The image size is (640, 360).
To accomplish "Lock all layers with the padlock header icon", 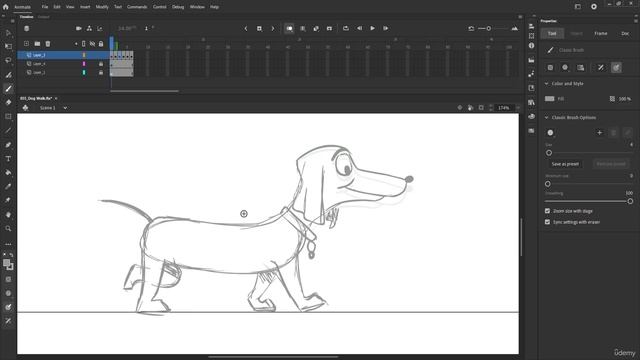I will click(x=101, y=44).
